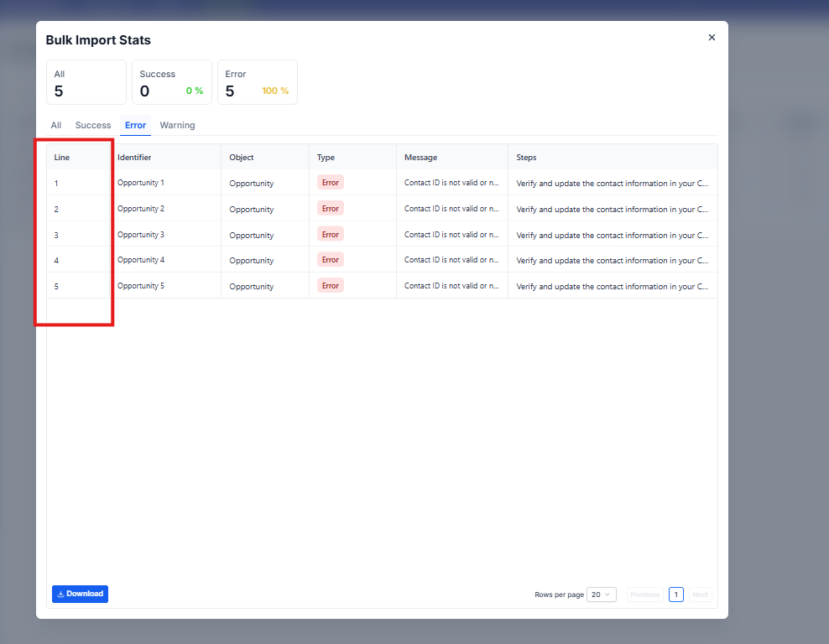Viewport: 829px width, 644px height.
Task: Click page number 1 in pagination
Action: coord(676,595)
